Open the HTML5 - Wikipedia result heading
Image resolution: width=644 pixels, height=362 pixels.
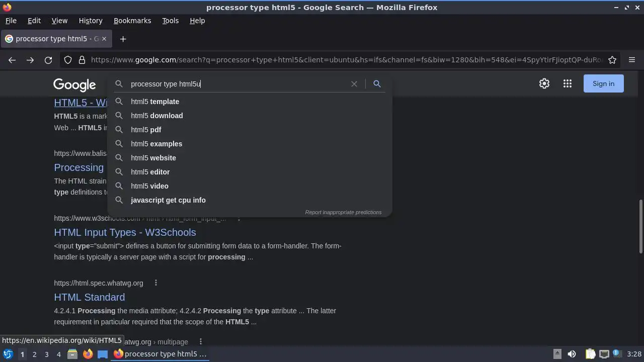80,103
